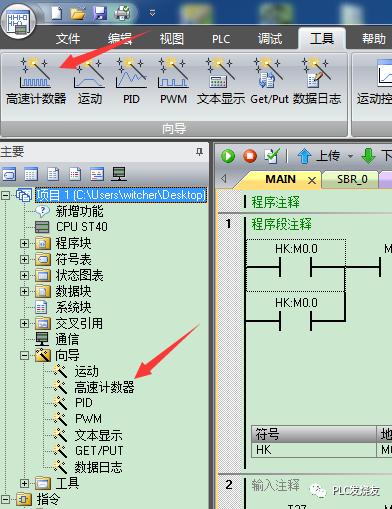Select 系统块 in project tree
The image size is (392, 509).
(73, 307)
